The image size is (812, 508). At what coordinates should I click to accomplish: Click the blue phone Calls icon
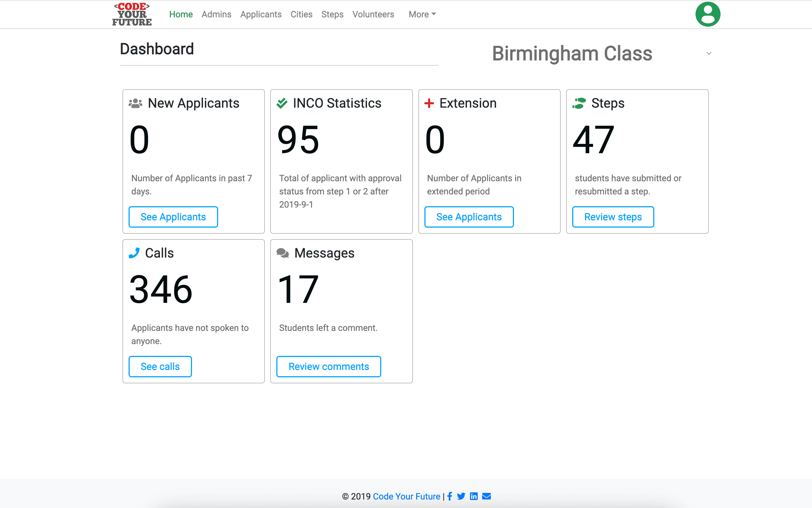pyautogui.click(x=134, y=253)
